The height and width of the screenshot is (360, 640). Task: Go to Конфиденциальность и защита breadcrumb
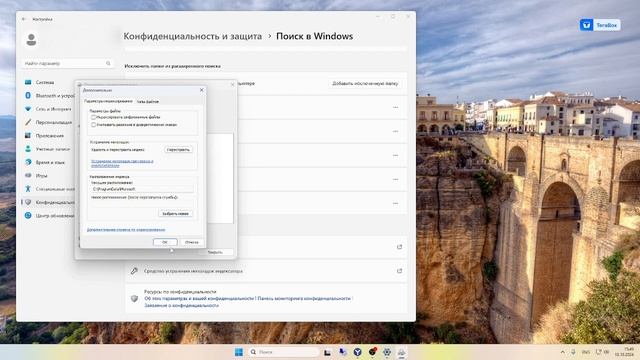(x=193, y=36)
